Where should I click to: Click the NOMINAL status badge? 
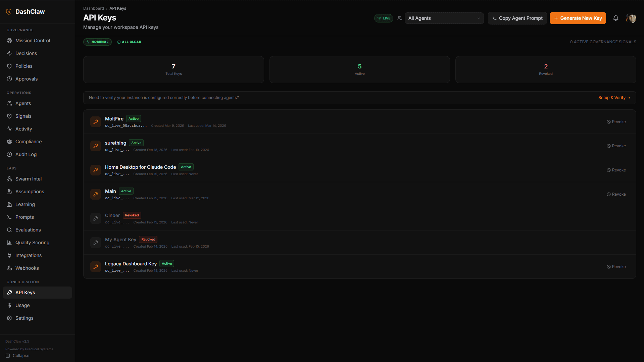[x=97, y=42]
